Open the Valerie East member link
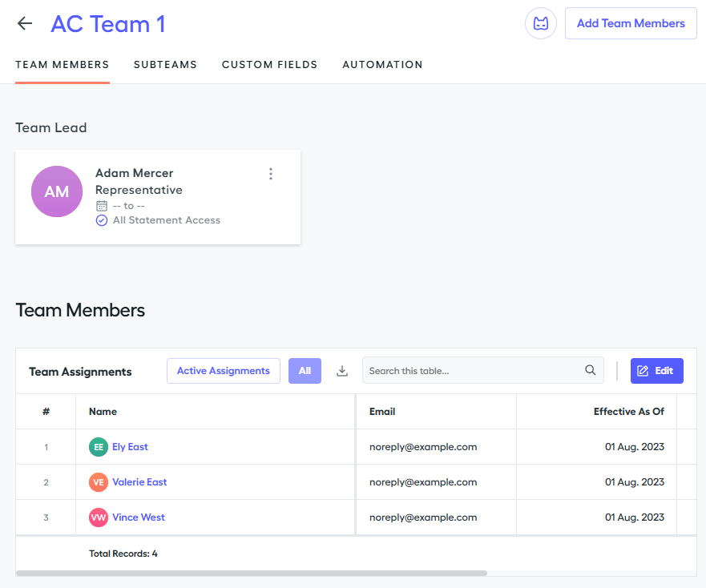This screenshot has height=588, width=706. point(139,482)
